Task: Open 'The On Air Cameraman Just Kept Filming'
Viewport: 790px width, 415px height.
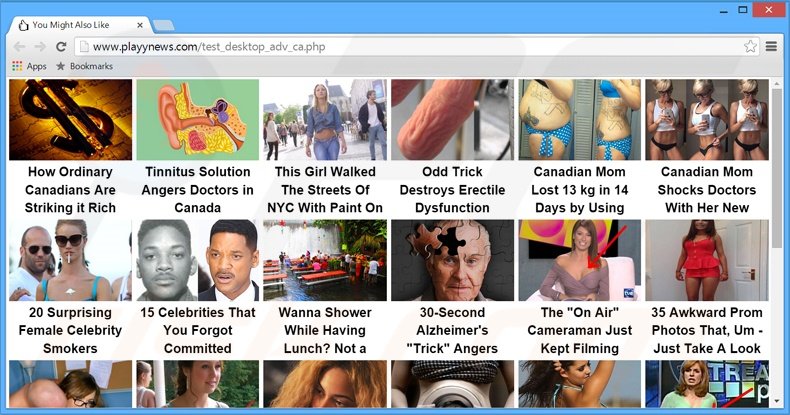Action: coord(580,330)
